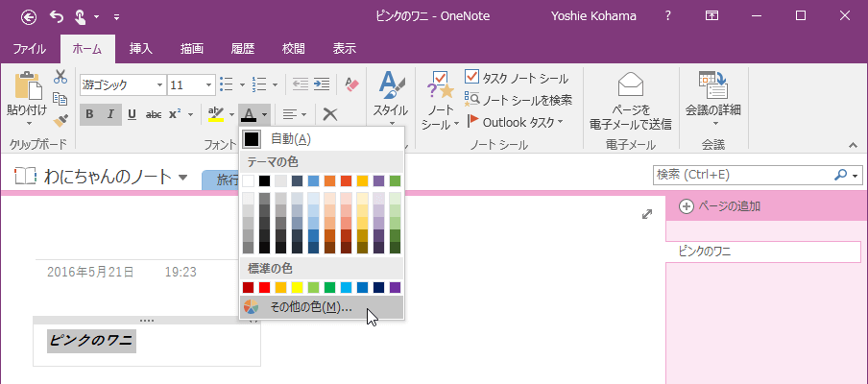Viewport: 868px width, 384px height.
Task: Toggle Italic formatting
Action: click(x=110, y=114)
